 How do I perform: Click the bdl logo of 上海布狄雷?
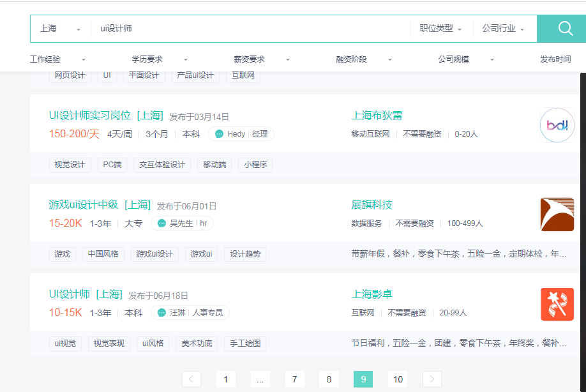556,125
